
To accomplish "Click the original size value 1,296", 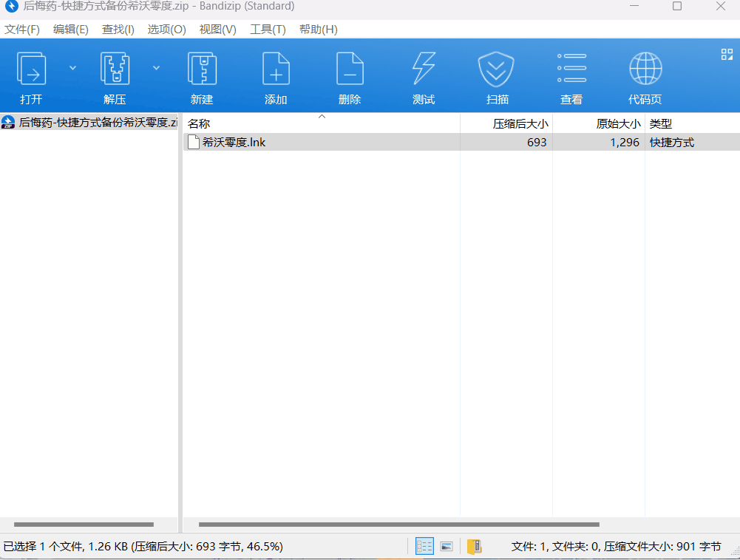I will (625, 142).
